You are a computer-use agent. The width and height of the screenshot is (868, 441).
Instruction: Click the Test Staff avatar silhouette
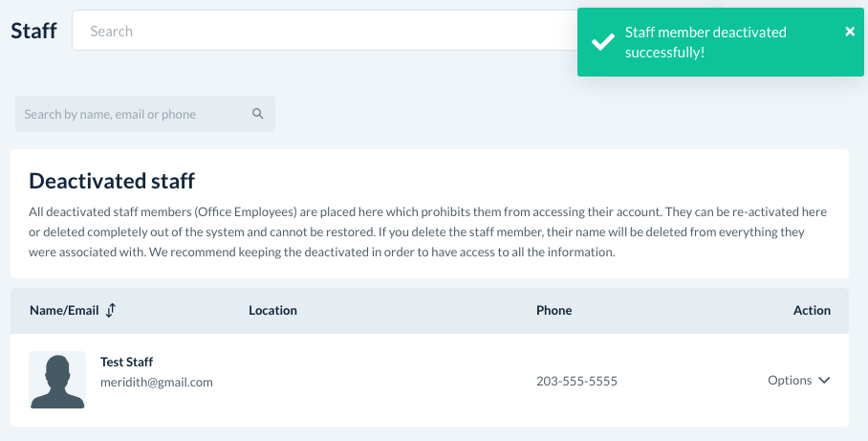click(x=57, y=380)
